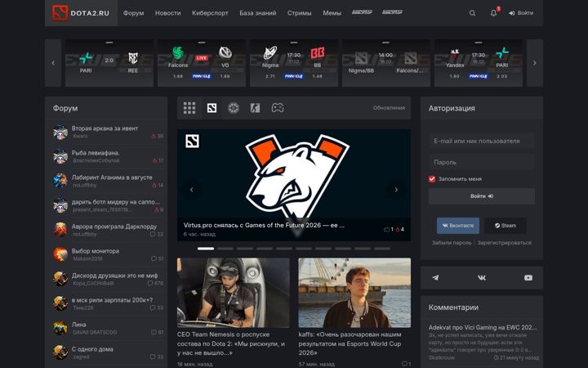Log in with the Steam button

pyautogui.click(x=506, y=226)
